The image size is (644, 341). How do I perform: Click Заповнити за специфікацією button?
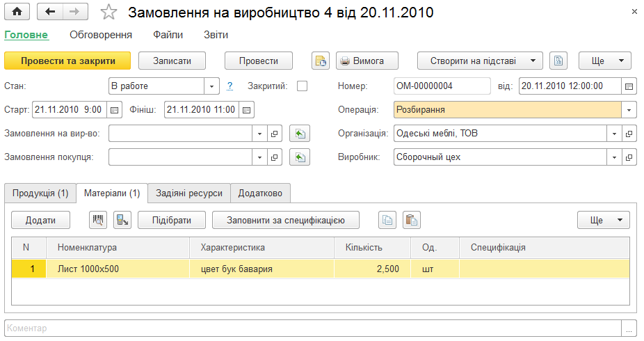tap(286, 220)
